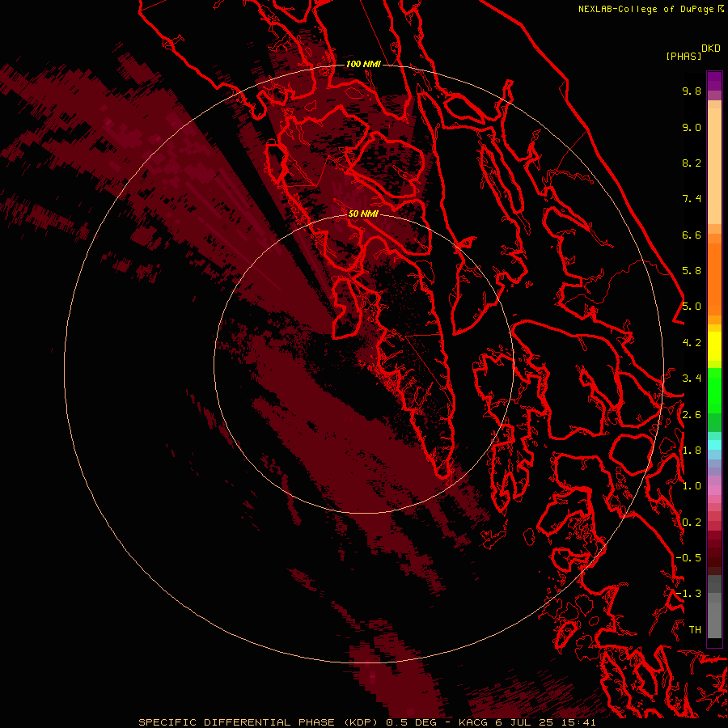This screenshot has height=728, width=728.
Task: Click the 9.0 scale value
Action: coord(692,127)
